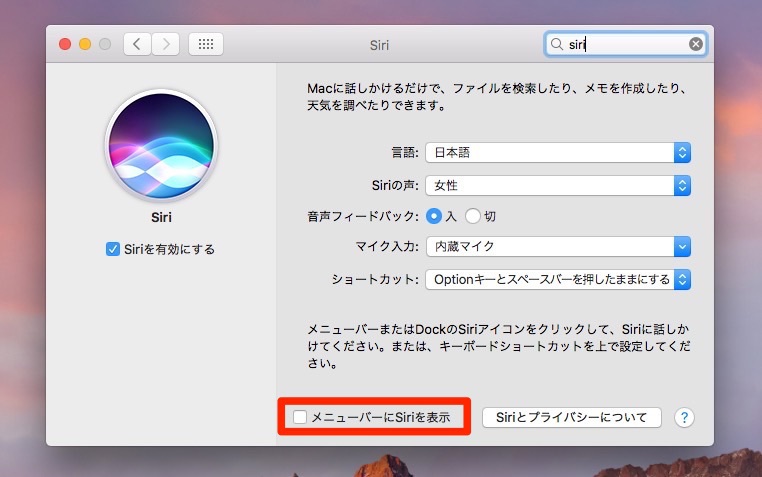Go forward with the right chevron button
Viewport: 762px width, 477px height.
[166, 44]
